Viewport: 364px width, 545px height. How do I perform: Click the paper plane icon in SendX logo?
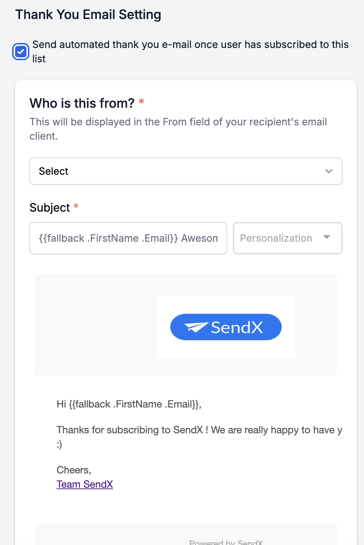[x=196, y=327]
